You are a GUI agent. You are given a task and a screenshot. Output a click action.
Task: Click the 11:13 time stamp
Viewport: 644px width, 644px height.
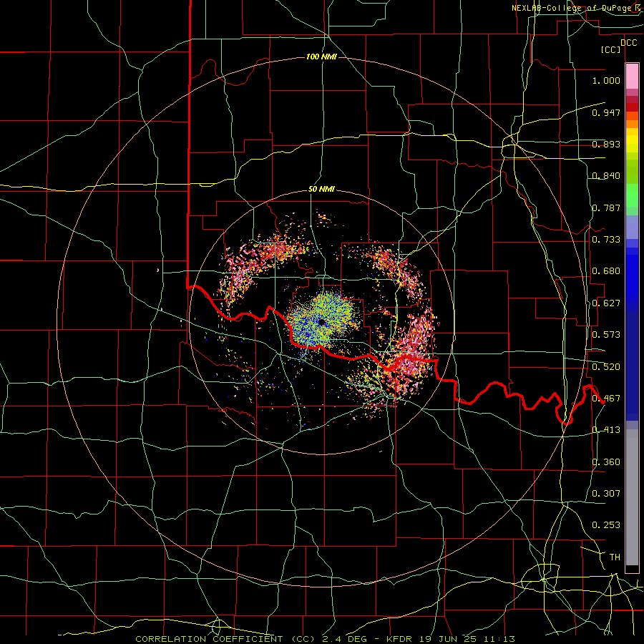[x=499, y=639]
